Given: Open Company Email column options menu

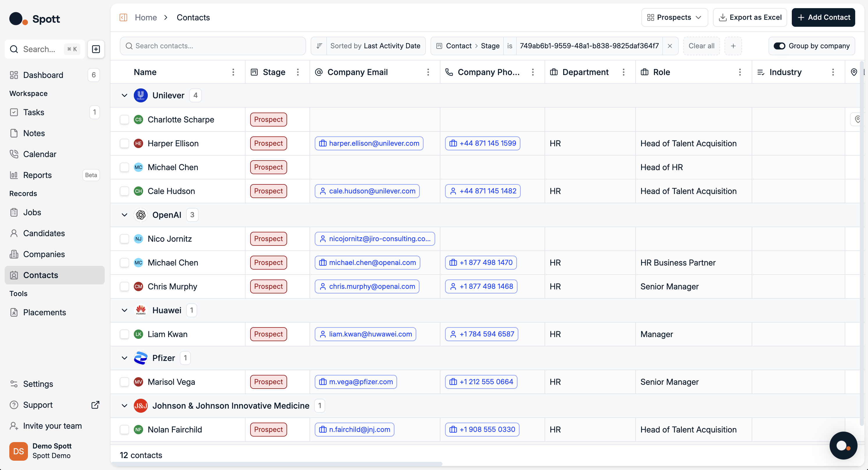Looking at the screenshot, I should [x=428, y=72].
